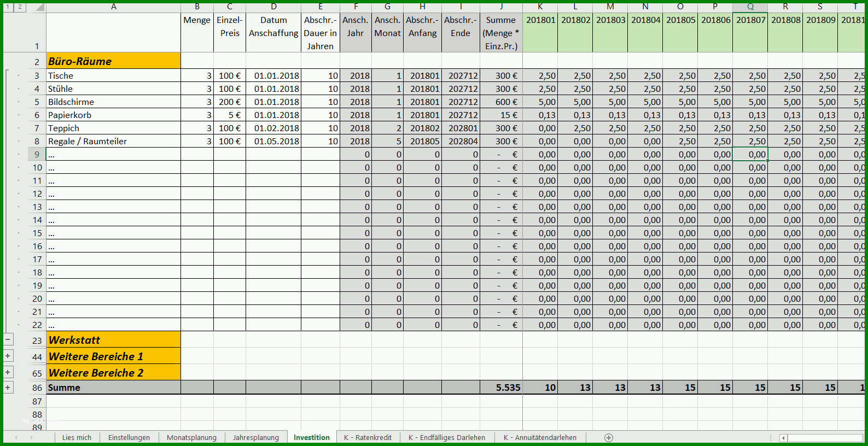
Task: Show outline level 1 rows
Action: 8,7
